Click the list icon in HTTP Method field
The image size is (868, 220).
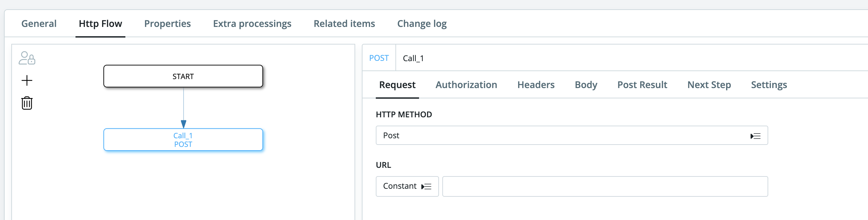(x=756, y=136)
